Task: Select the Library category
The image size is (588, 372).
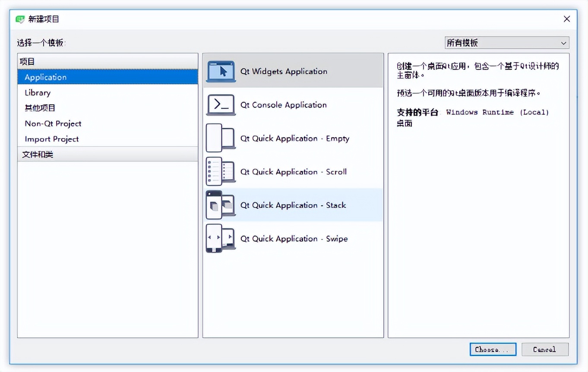Action: (38, 93)
